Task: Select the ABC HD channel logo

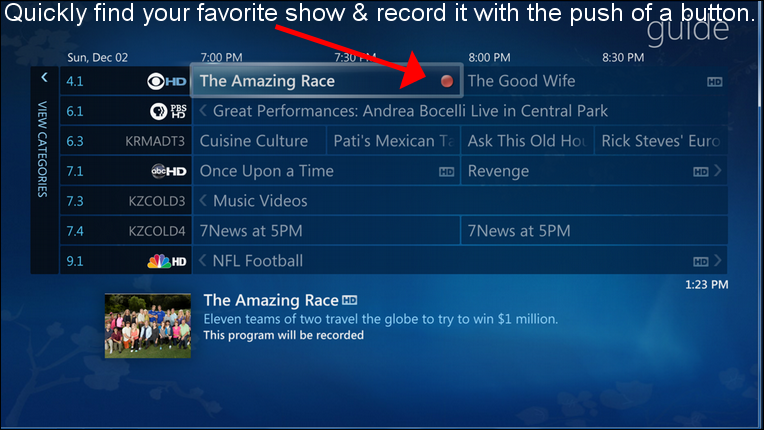Action: tap(169, 171)
